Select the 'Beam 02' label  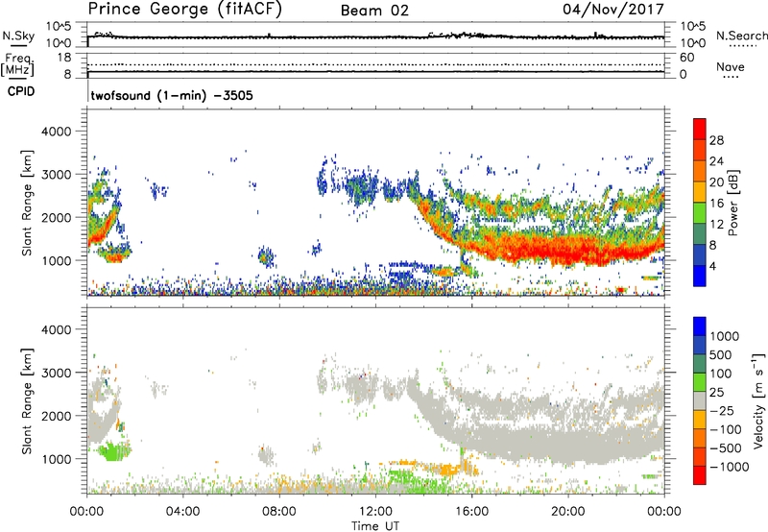click(374, 11)
